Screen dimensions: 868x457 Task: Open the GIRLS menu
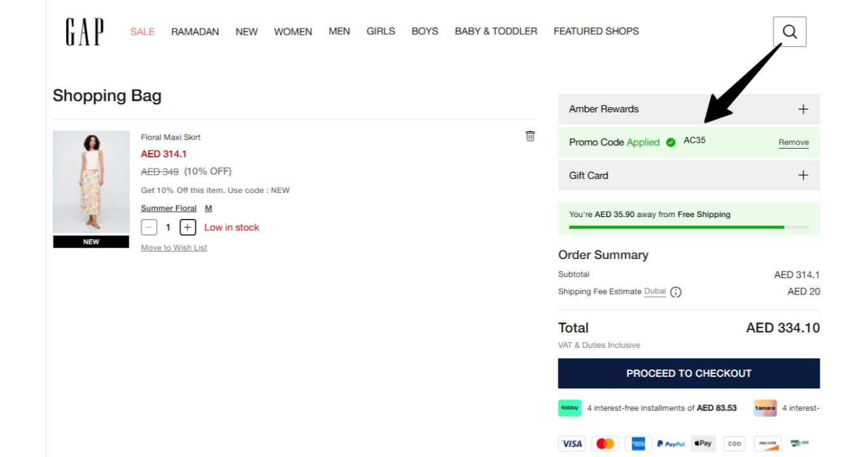point(381,31)
